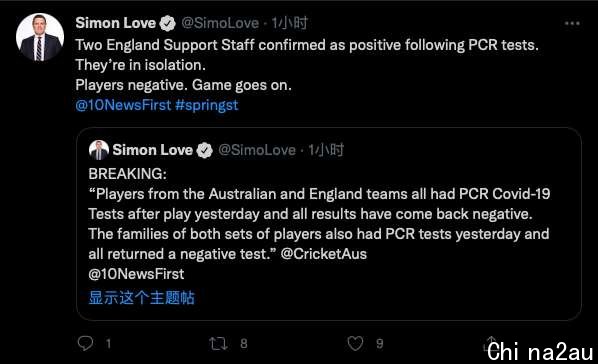The height and width of the screenshot is (364, 598).
Task: Click the 1小时 timestamp in the quoted tweet
Action: [326, 150]
